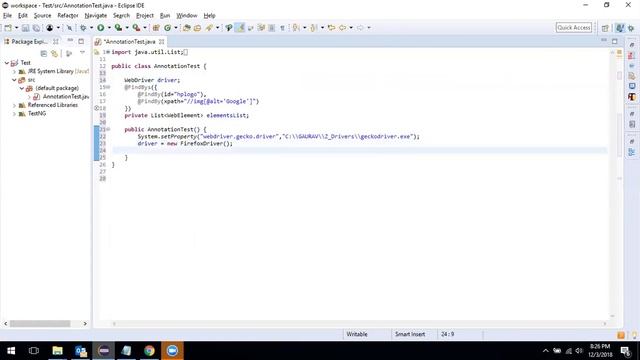640x360 pixels.
Task: Toggle the Java editor breadcrumb
Action: (229, 28)
